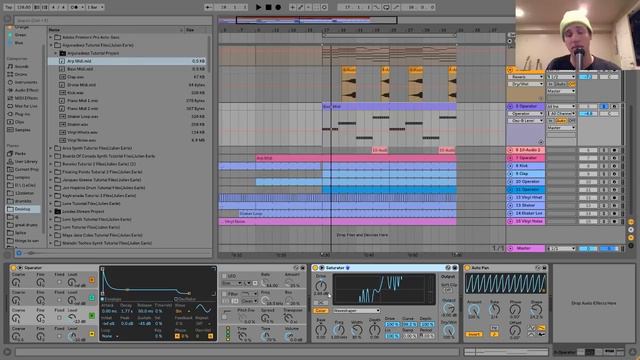Enable Operator LFO toggle
This screenshot has width=640, height=360.
[x=224, y=276]
